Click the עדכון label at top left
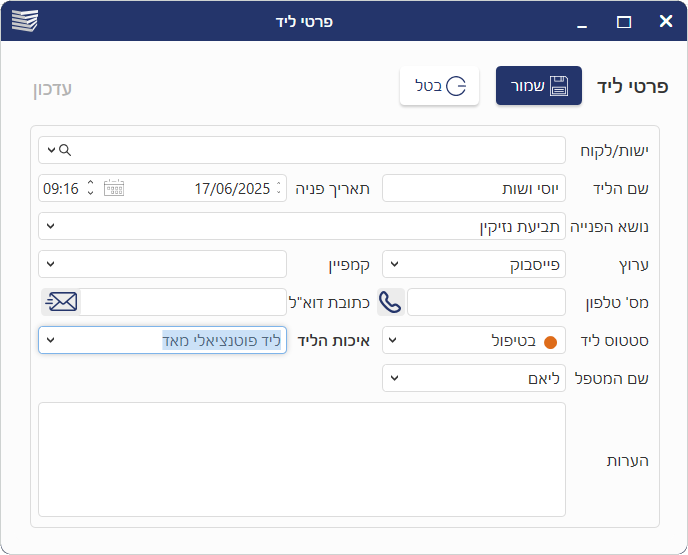 point(52,88)
